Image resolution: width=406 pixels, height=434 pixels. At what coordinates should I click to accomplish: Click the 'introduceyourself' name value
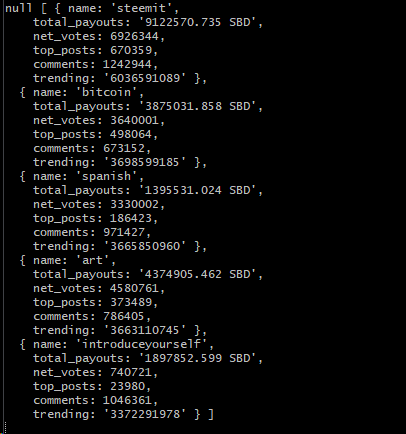(x=141, y=344)
